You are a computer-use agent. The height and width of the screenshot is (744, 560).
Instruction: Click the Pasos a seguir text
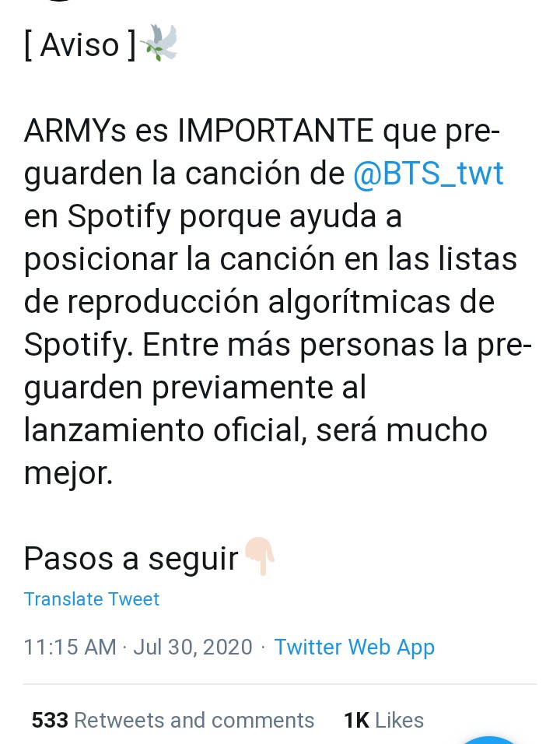pyautogui.click(x=131, y=559)
